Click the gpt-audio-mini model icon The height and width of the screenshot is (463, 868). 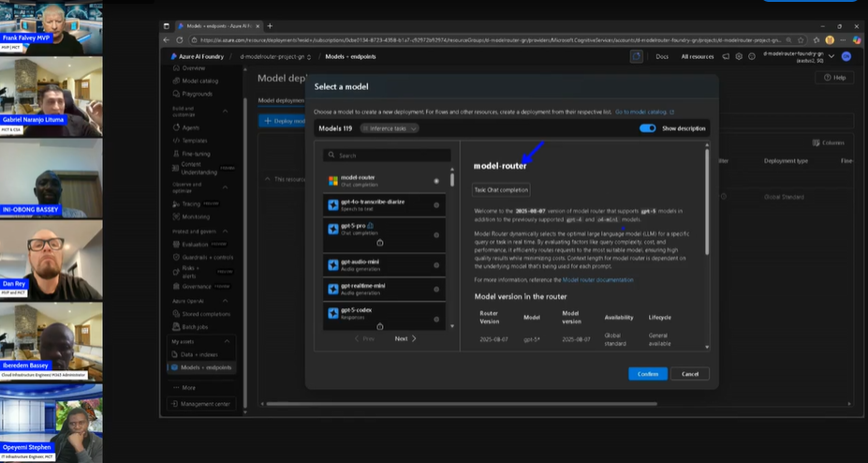point(332,261)
